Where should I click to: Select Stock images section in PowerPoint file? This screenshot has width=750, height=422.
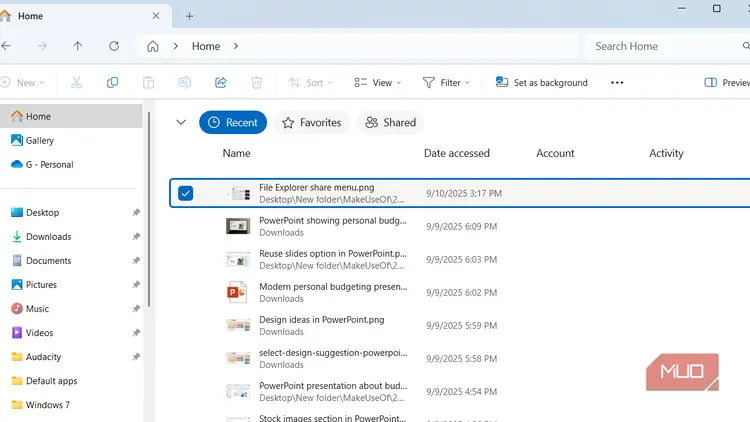point(459,417)
